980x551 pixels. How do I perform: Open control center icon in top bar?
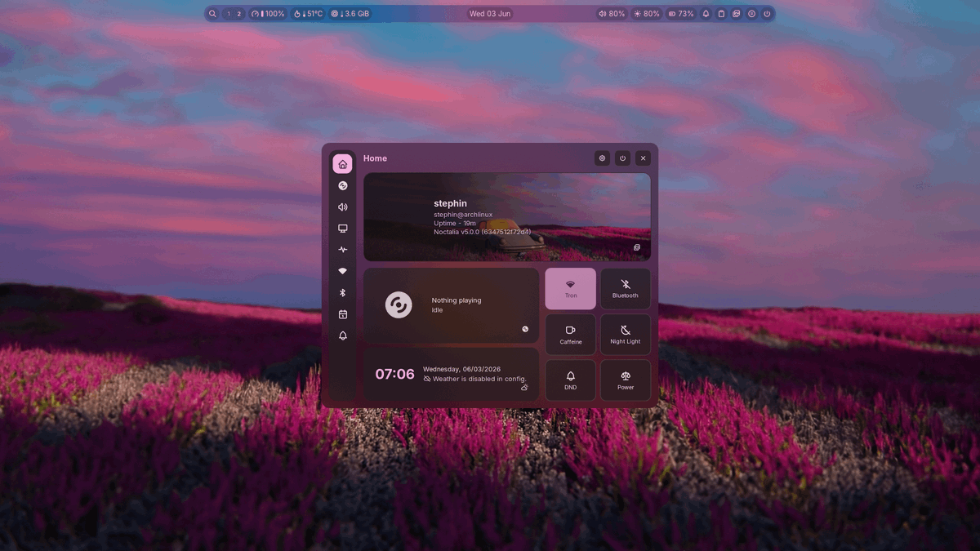(752, 14)
